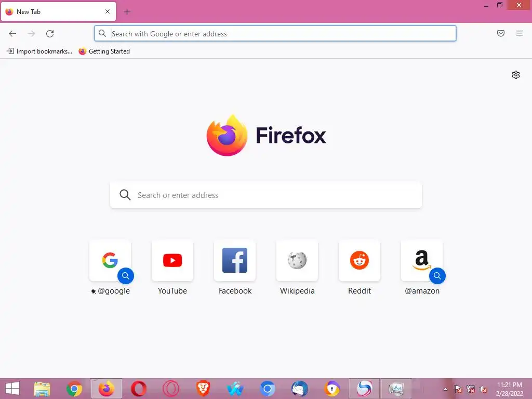Save to Pocket icon in toolbar
Viewport: 532px width, 399px height.
pos(500,33)
